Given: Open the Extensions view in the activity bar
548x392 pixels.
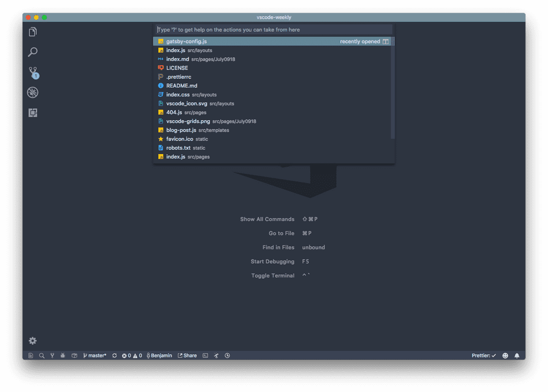Looking at the screenshot, I should click(x=33, y=113).
